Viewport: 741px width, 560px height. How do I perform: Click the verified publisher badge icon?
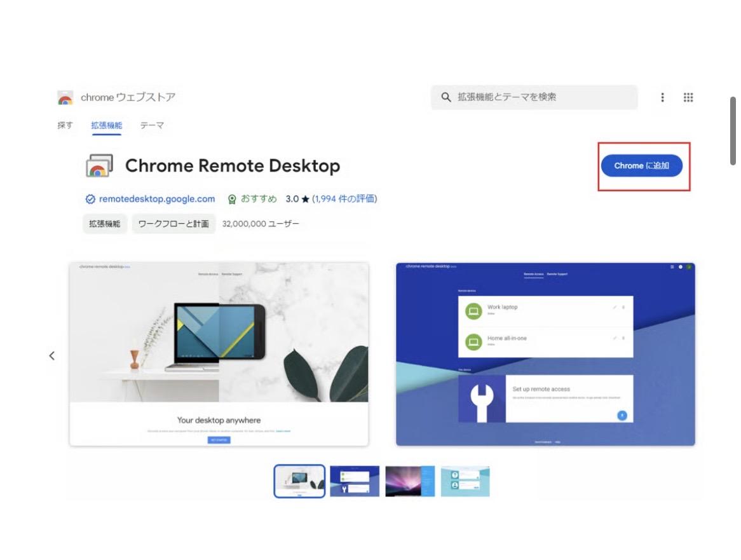[90, 199]
